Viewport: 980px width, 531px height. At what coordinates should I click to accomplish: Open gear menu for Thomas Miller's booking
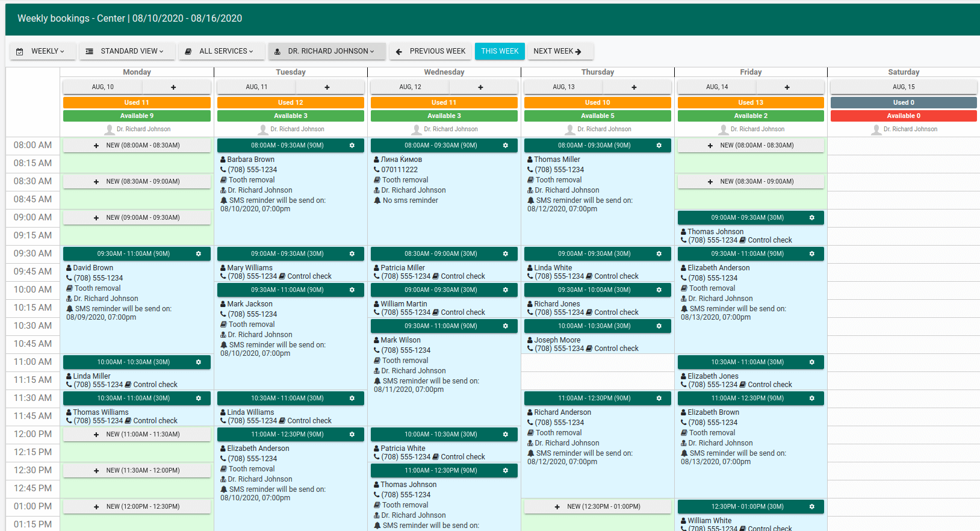point(659,145)
